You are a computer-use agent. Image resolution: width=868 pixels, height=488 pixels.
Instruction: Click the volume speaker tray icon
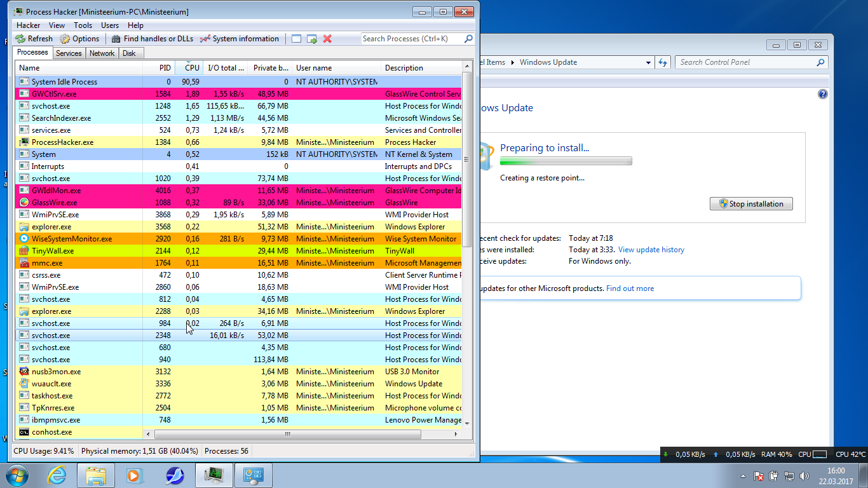(804, 476)
